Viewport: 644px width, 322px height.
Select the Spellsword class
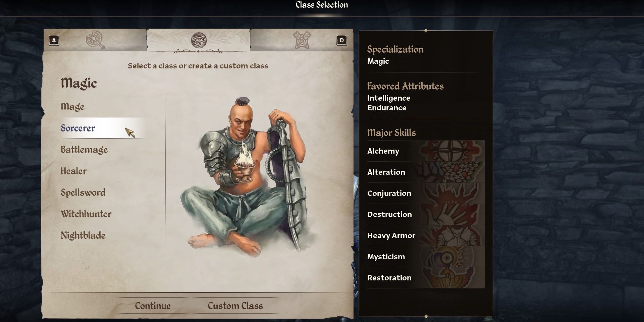click(83, 193)
